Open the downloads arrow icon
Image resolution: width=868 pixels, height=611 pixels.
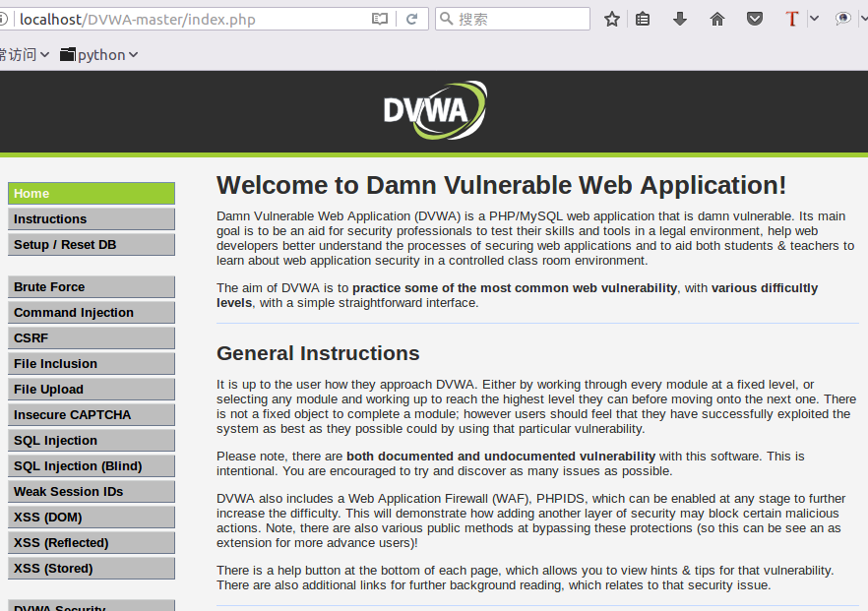tap(680, 20)
